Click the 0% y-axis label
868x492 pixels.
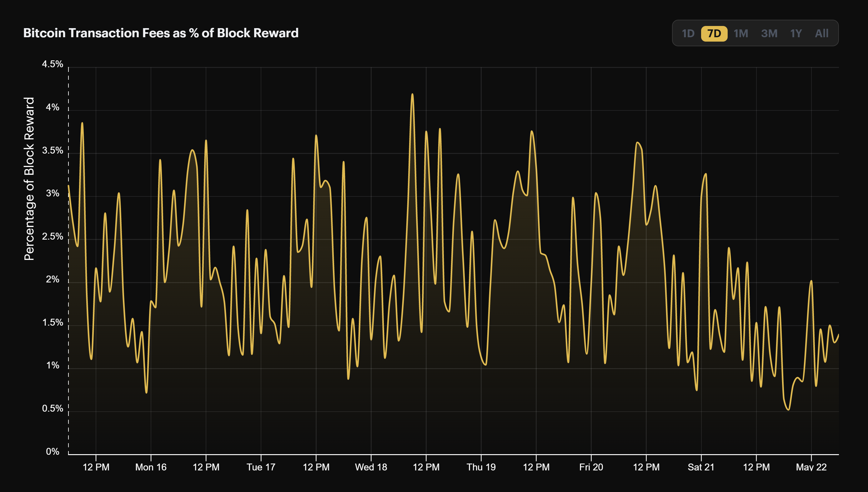(52, 451)
